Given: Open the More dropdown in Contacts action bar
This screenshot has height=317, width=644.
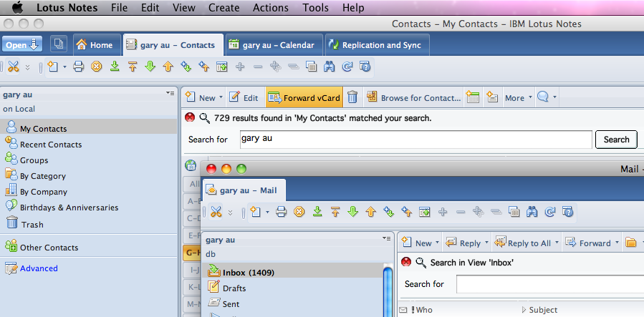Looking at the screenshot, I should tap(530, 97).
